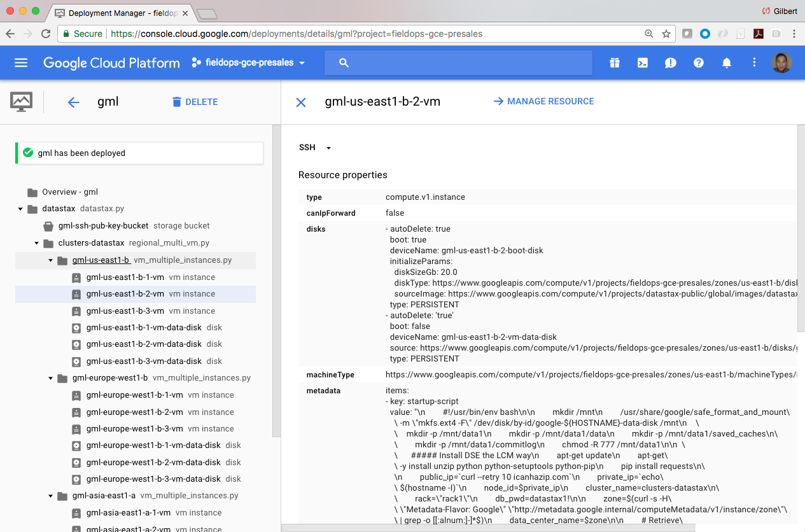805x532 pixels.
Task: Open the SSH dropdown
Action: click(316, 148)
